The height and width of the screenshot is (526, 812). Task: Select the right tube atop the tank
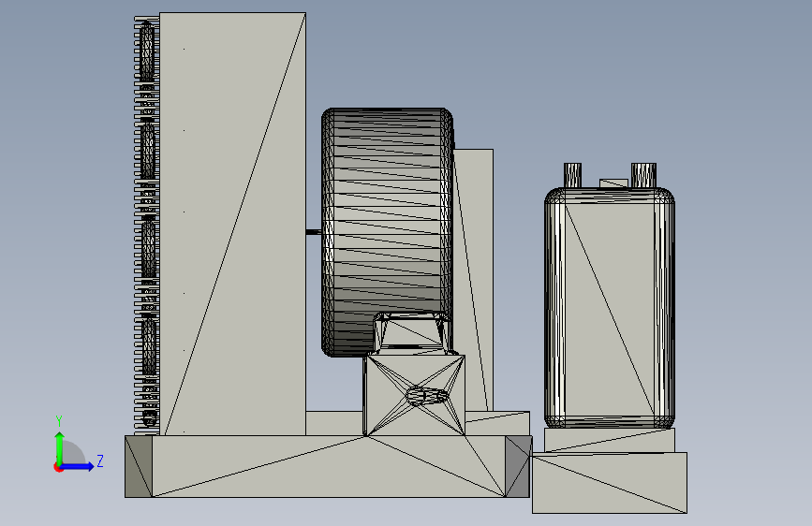[643, 176]
